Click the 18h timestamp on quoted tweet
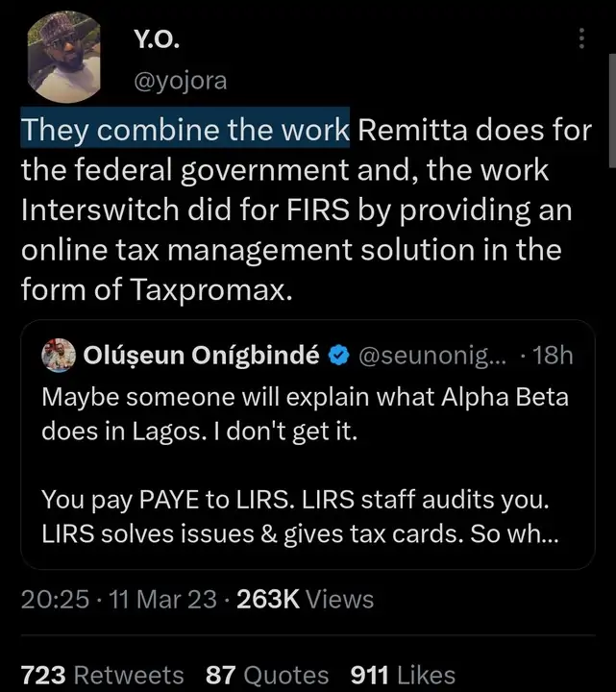This screenshot has height=692, width=616. pos(553,355)
